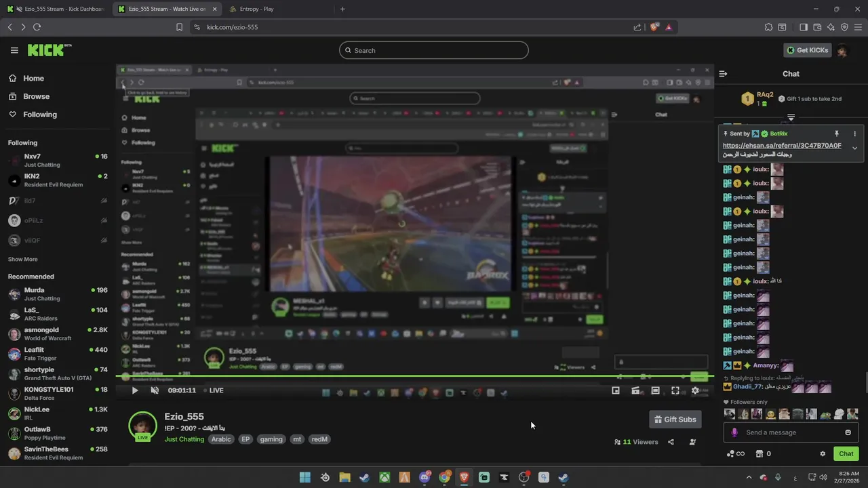Open Brave Wallet icon
This screenshot has width=868, height=488.
pyautogui.click(x=817, y=27)
